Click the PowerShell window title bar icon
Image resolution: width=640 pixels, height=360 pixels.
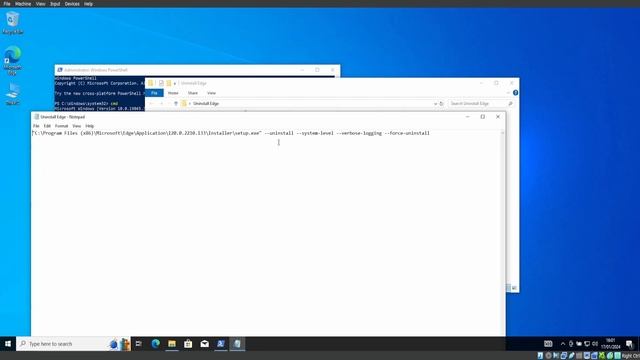[60, 70]
